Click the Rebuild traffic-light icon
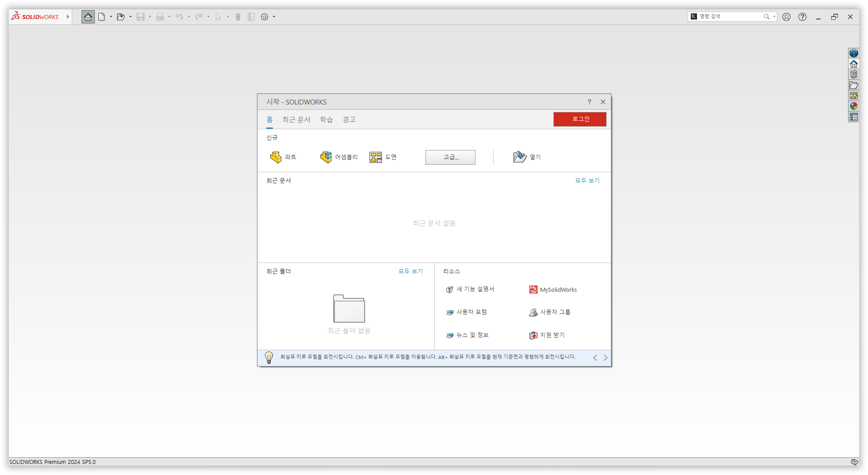Image resolution: width=868 pixels, height=475 pixels. (238, 17)
